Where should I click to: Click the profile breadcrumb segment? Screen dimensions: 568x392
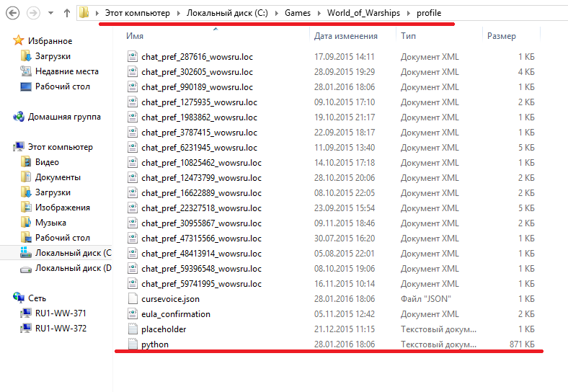429,13
